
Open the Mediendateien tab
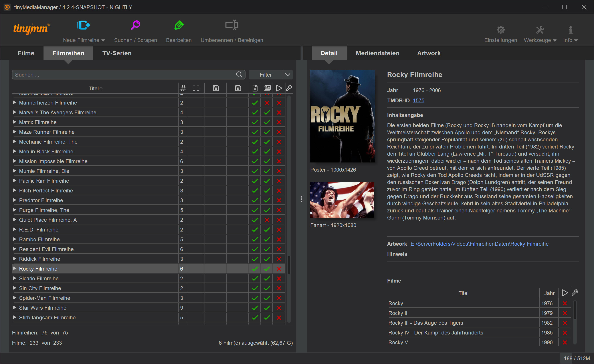tap(377, 53)
